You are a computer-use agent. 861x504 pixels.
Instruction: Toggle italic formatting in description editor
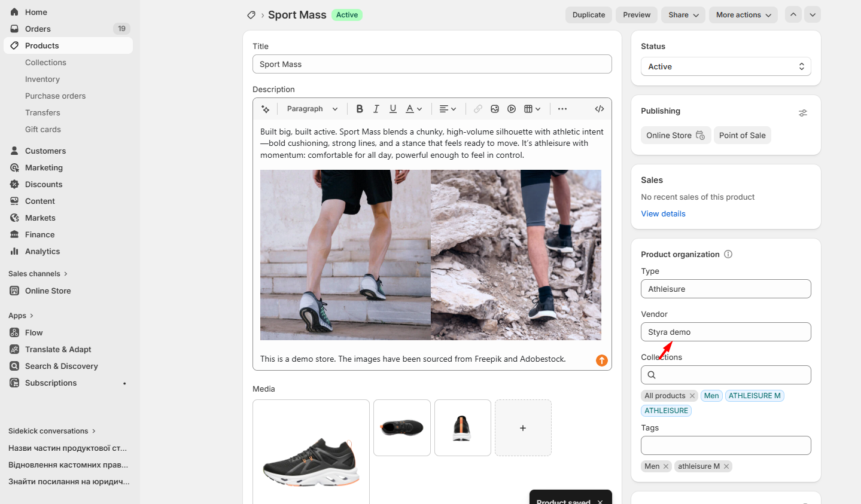[376, 109]
